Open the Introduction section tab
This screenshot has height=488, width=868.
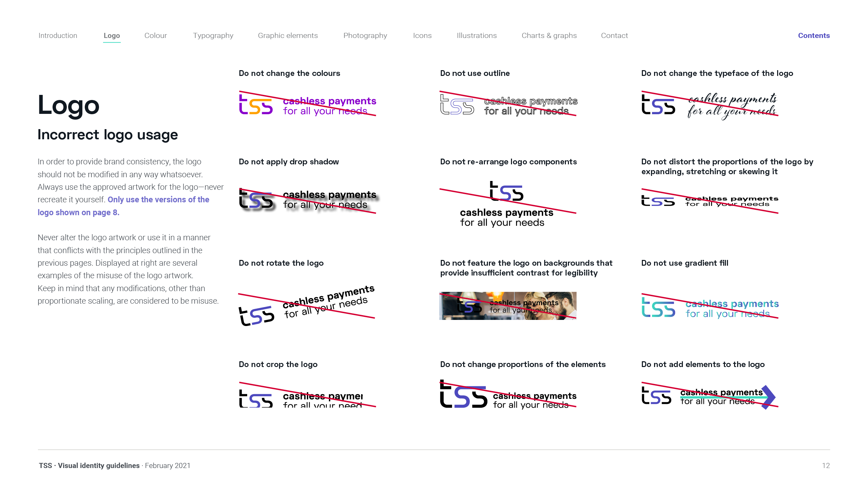58,36
